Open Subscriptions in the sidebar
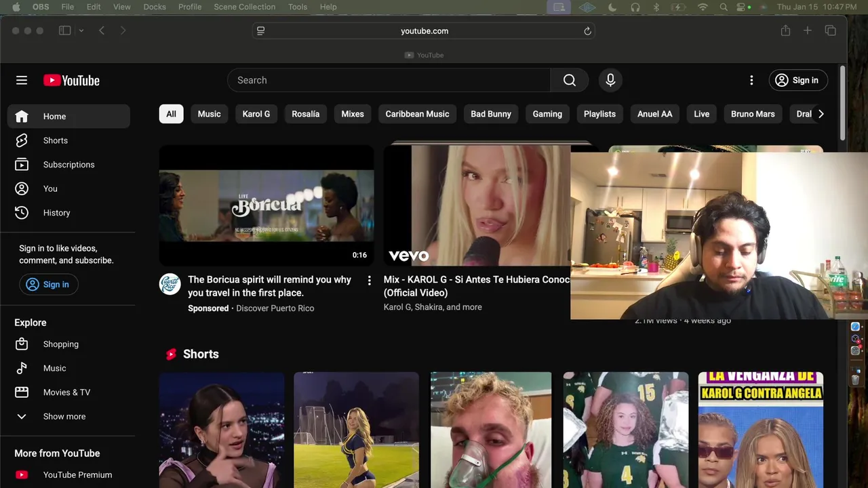Viewport: 868px width, 488px height. (68, 165)
